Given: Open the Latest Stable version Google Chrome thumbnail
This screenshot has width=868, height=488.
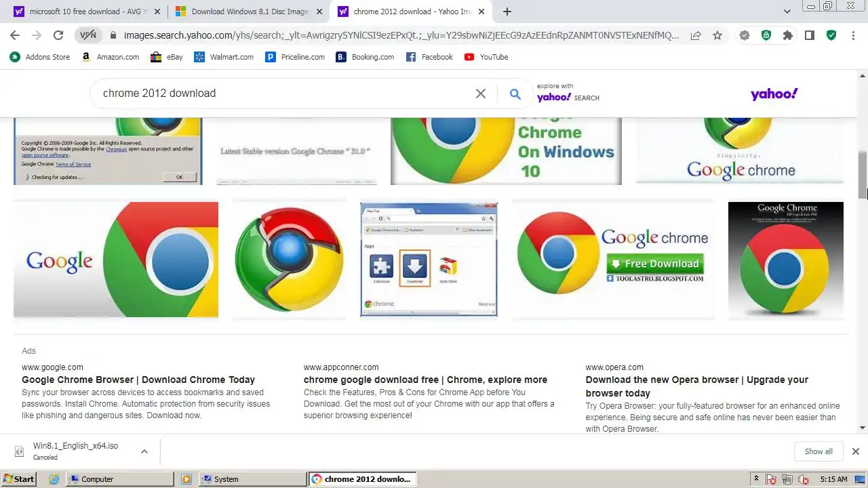Looking at the screenshot, I should 296,150.
